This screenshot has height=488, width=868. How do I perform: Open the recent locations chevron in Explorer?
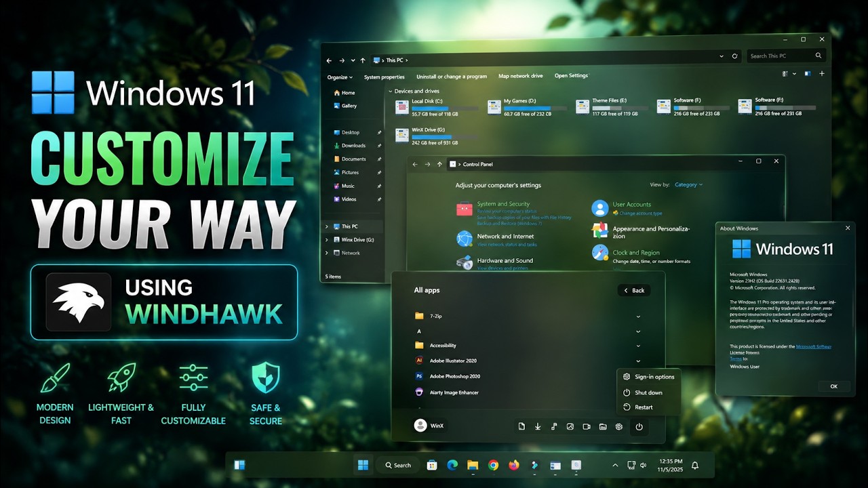point(353,60)
